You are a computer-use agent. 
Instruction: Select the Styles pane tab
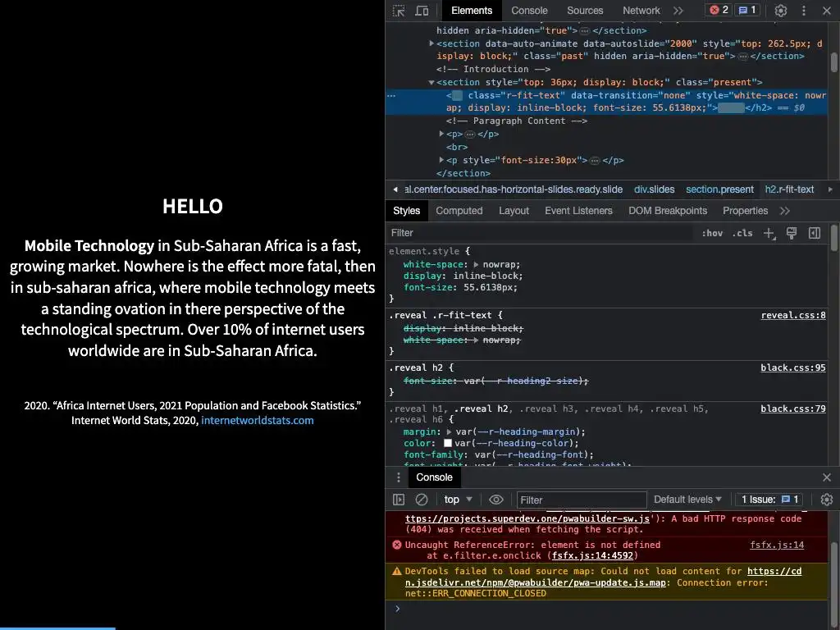pyautogui.click(x=407, y=211)
